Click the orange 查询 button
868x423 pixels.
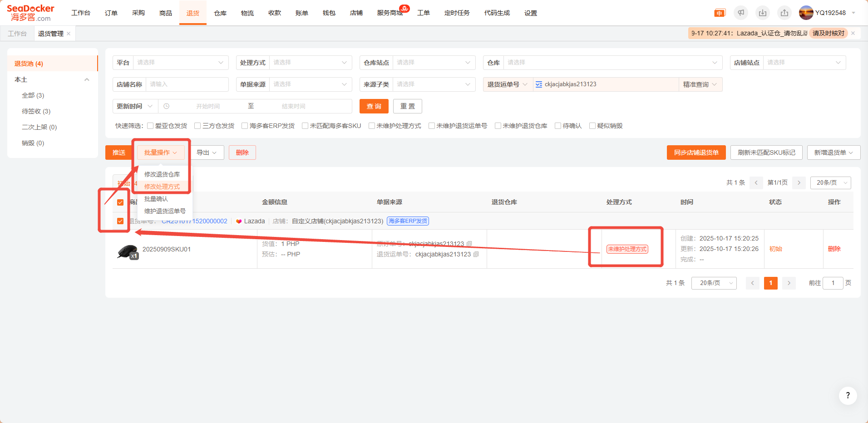(374, 106)
